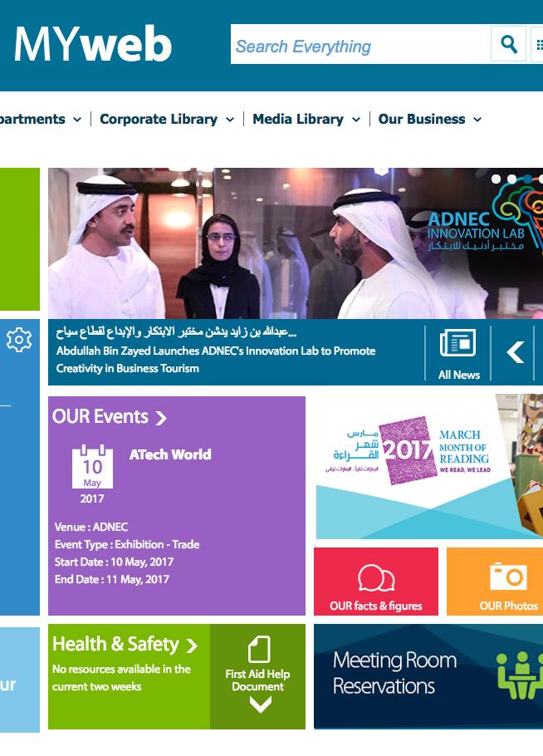The width and height of the screenshot is (543, 756).
Task: Click 'No resources available' message text
Action: pos(121,677)
